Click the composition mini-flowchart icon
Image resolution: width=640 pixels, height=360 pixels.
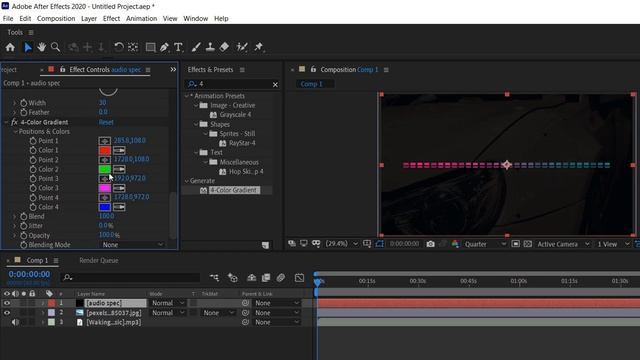coord(214,278)
